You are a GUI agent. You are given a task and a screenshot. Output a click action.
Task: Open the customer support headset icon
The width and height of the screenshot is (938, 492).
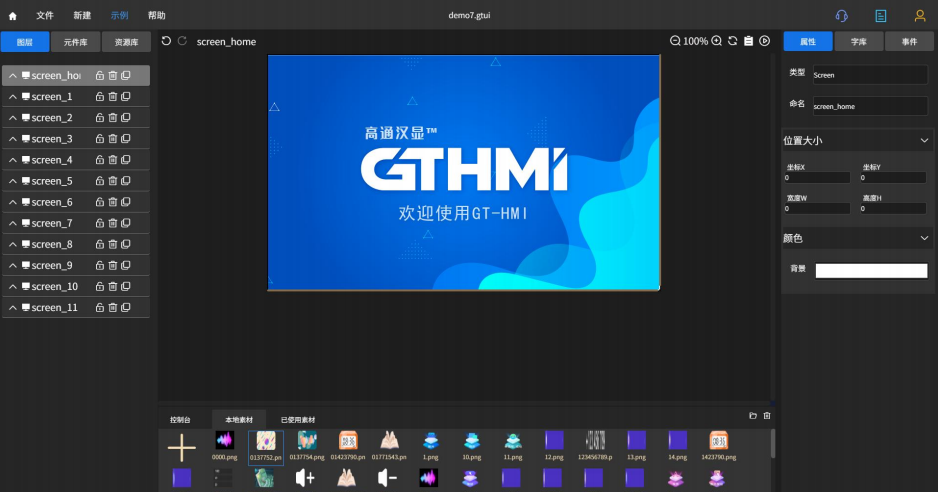coord(842,16)
